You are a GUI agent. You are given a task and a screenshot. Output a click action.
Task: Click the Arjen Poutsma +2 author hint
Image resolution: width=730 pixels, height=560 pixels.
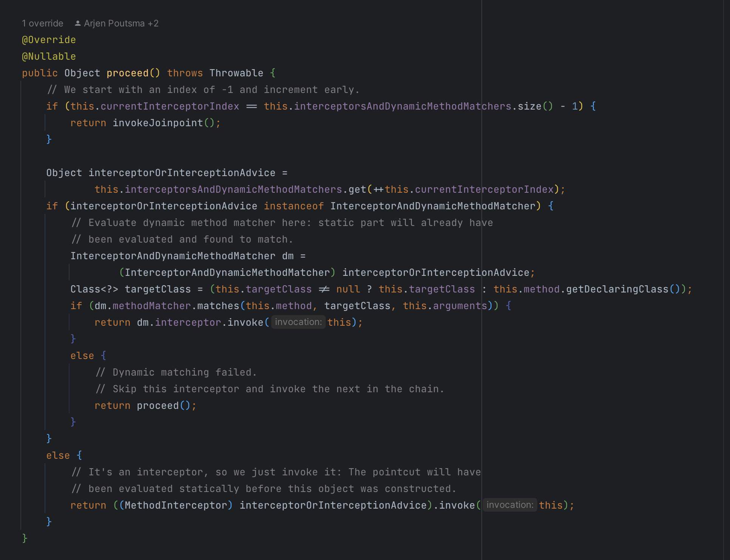tap(121, 23)
